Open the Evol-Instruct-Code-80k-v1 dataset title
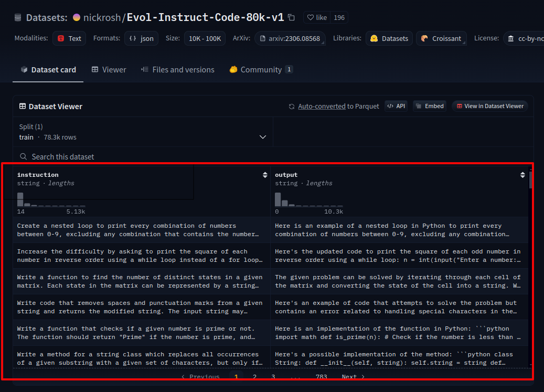 tap(205, 17)
